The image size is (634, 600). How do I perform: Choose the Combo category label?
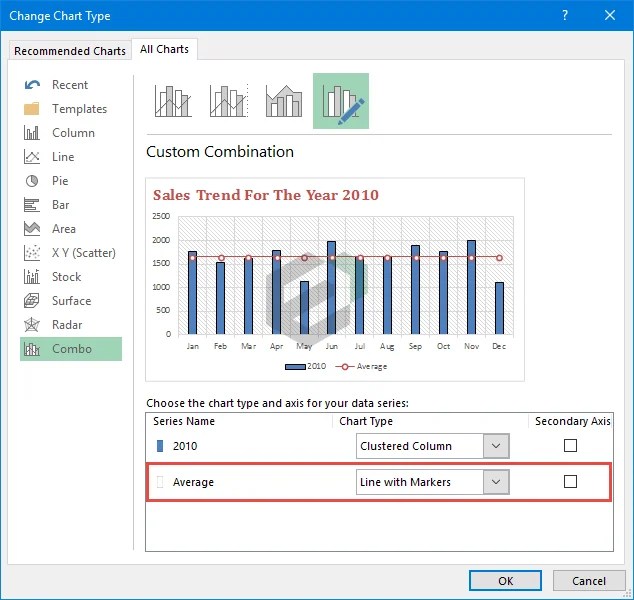pos(72,349)
